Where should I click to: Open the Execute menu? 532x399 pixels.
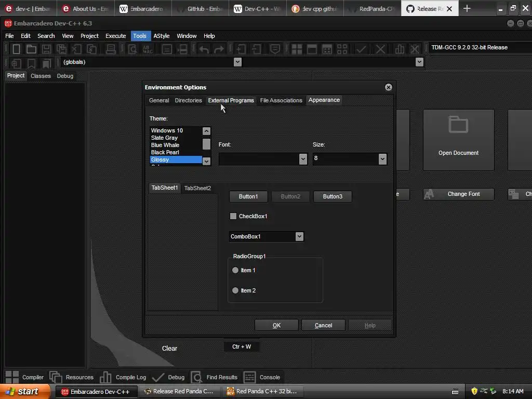[x=116, y=36]
